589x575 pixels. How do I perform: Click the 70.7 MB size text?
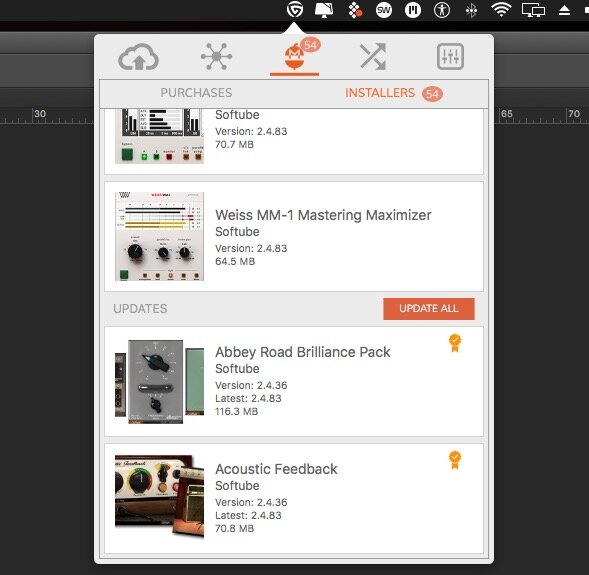pyautogui.click(x=234, y=144)
